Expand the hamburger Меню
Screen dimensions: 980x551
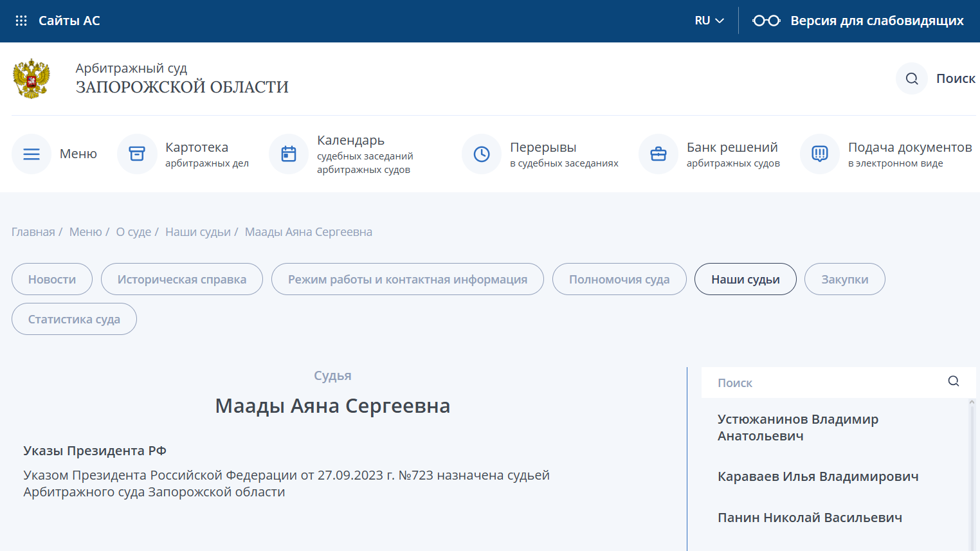31,154
